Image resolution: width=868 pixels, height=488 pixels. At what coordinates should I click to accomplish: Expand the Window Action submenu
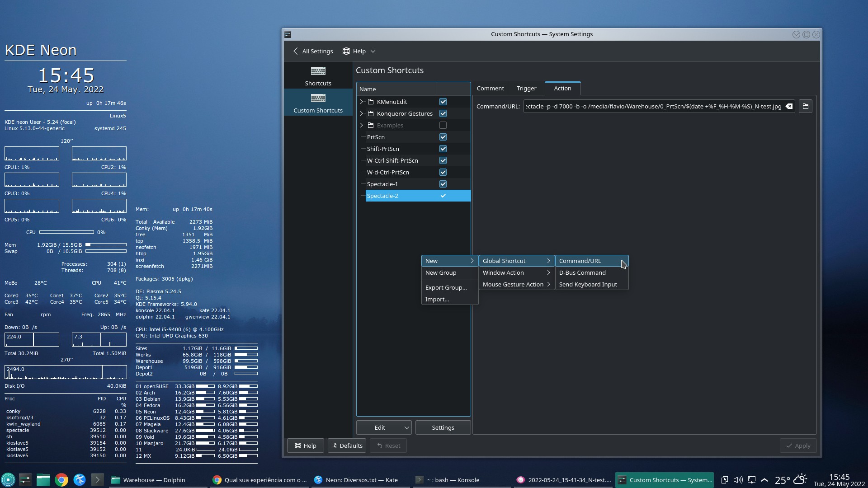coord(516,272)
